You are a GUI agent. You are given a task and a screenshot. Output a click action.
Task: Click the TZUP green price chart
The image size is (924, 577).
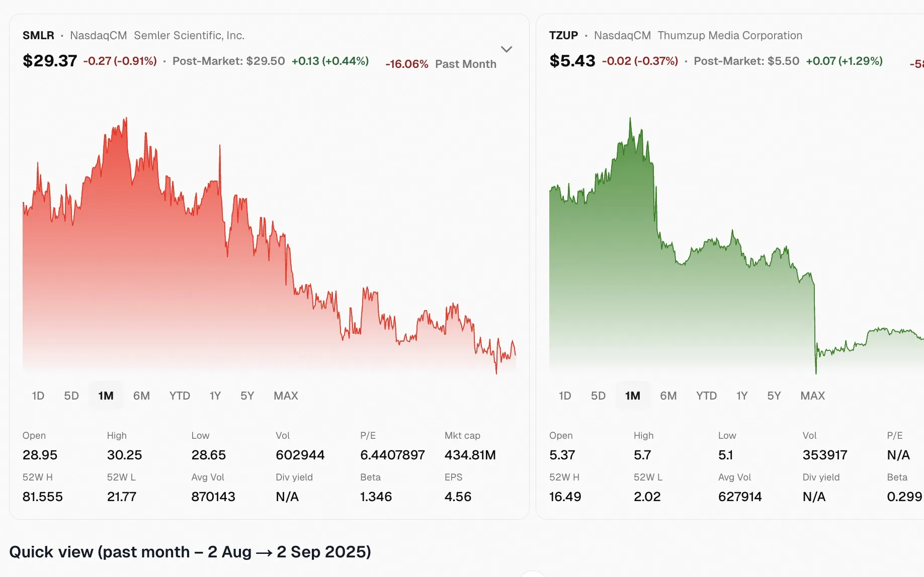[x=736, y=245]
